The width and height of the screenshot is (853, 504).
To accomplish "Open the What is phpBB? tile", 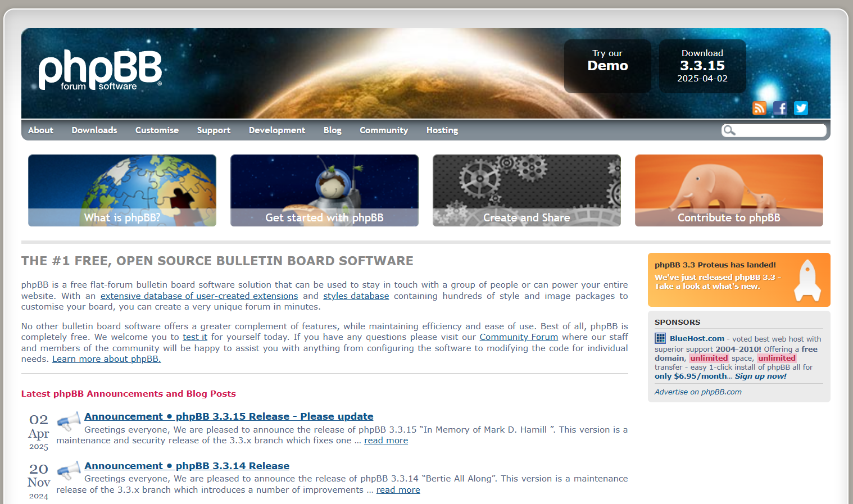I will (x=122, y=190).
